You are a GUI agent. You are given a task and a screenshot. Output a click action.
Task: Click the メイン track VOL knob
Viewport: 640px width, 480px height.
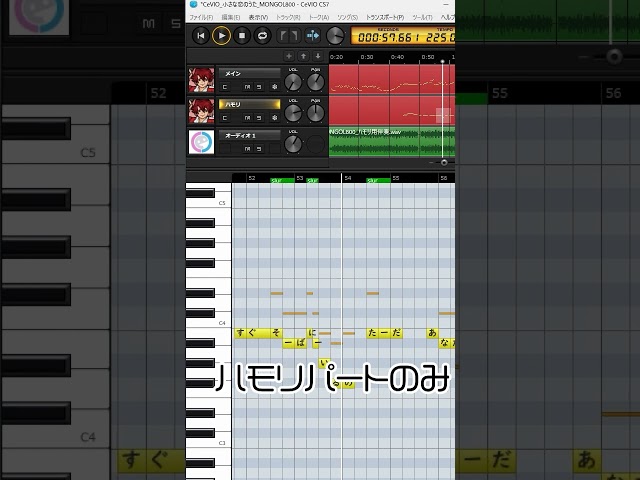pos(293,82)
